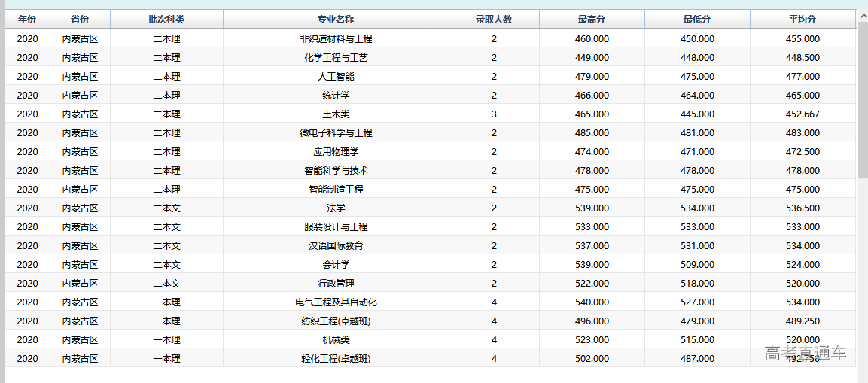
Task: Sort by the 省份 column header
Action: [x=80, y=20]
